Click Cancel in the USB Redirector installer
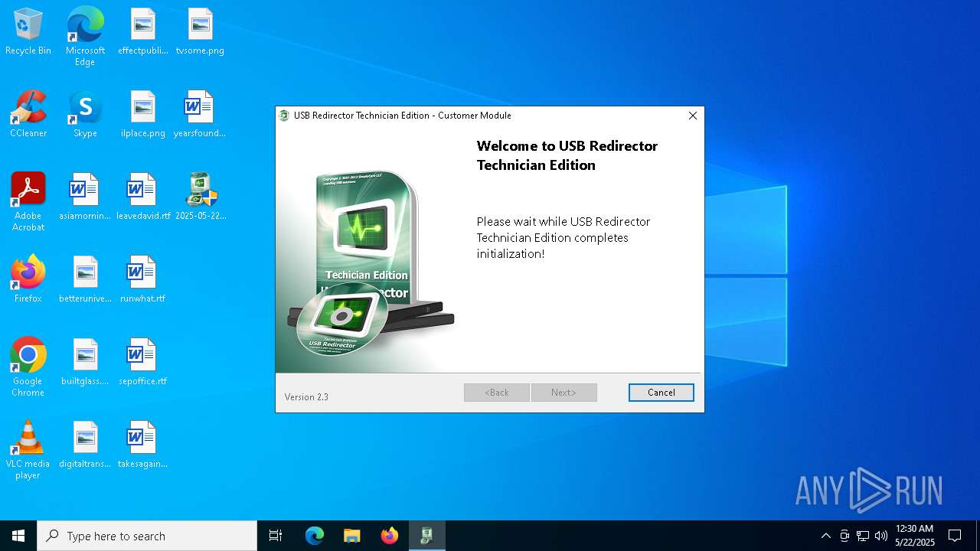 [661, 393]
